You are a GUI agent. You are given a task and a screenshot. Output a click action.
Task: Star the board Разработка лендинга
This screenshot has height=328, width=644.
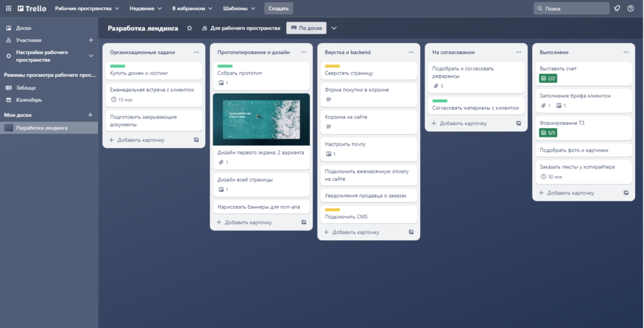coord(189,28)
